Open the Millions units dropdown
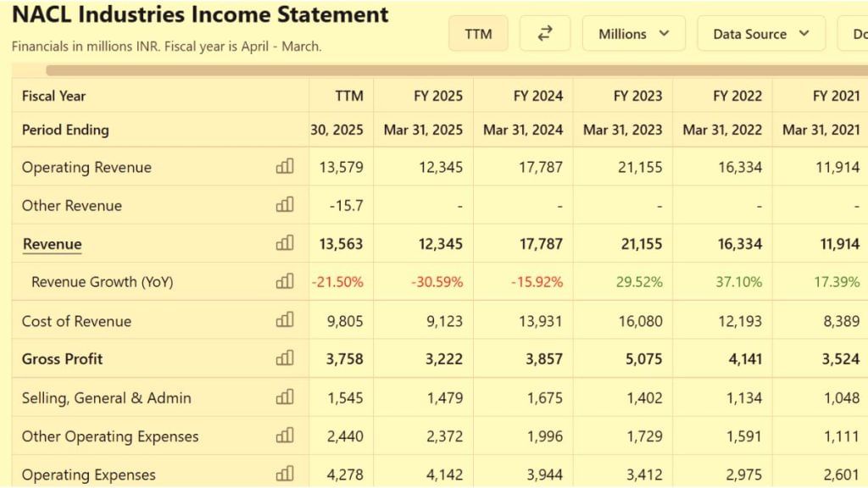The width and height of the screenshot is (868, 488). (634, 34)
